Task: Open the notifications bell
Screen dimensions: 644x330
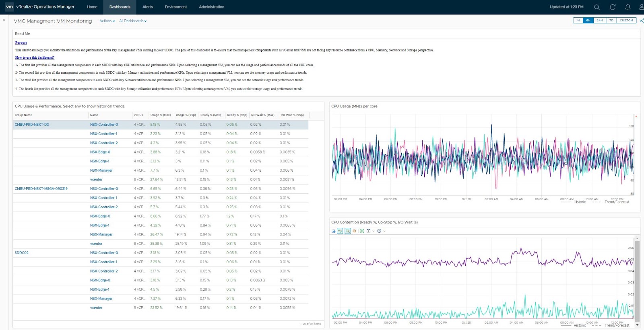Action: (x=627, y=7)
